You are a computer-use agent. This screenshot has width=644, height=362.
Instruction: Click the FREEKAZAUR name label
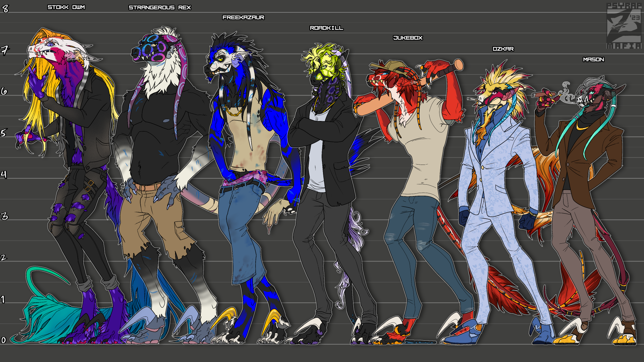point(243,17)
